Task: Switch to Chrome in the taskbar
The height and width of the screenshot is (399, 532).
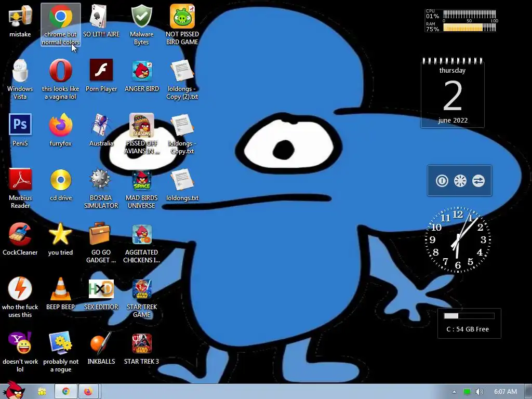Action: pyautogui.click(x=66, y=392)
